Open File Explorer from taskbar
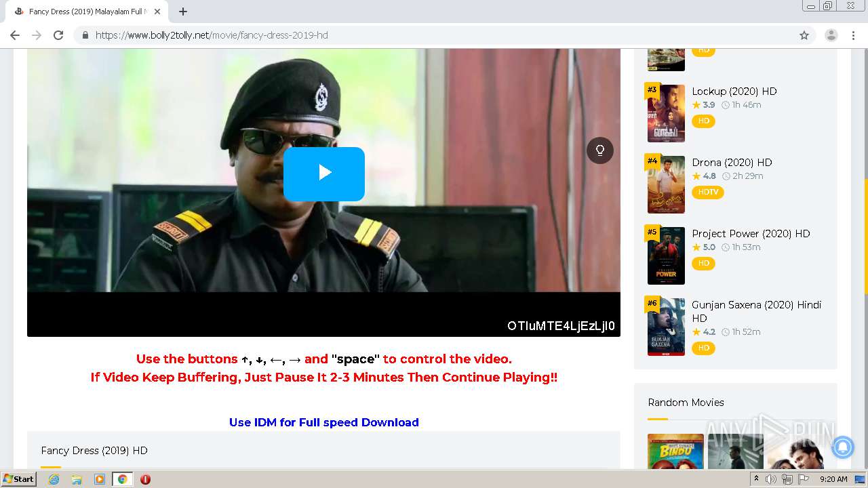This screenshot has height=488, width=868. point(77,479)
